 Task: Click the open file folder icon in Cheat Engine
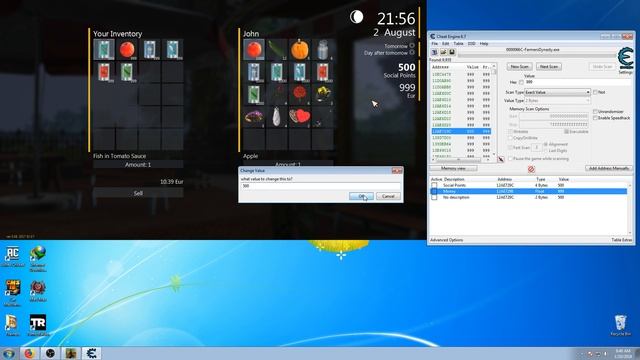[x=443, y=52]
